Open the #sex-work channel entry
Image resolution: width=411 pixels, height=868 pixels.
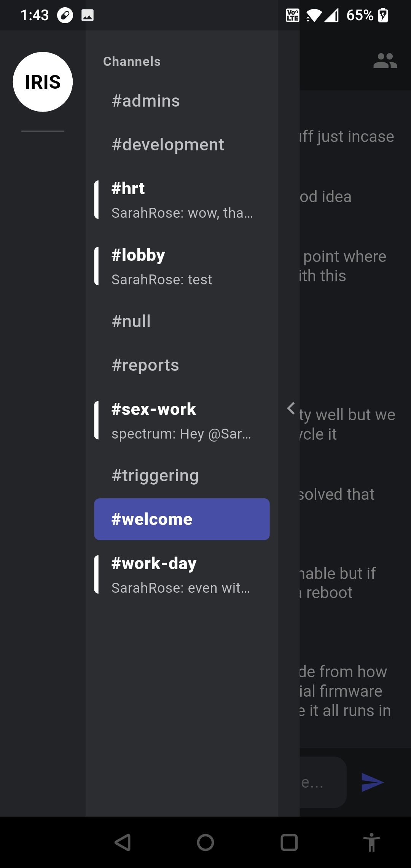[182, 420]
